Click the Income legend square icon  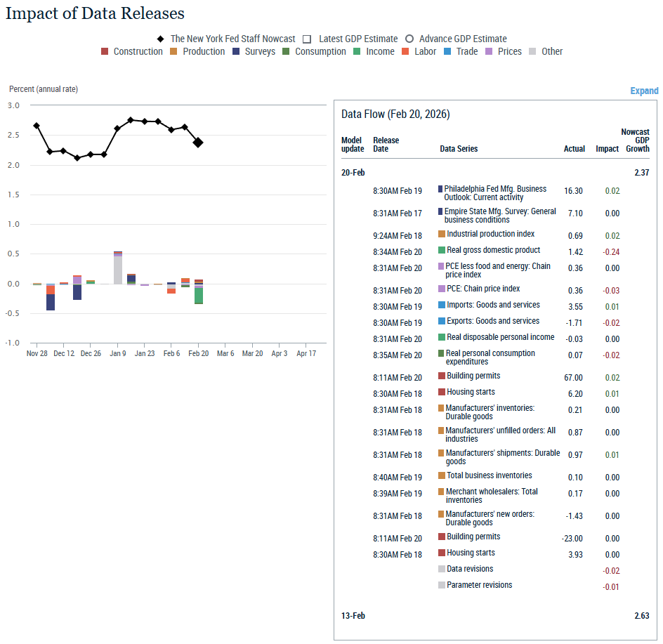click(x=357, y=51)
